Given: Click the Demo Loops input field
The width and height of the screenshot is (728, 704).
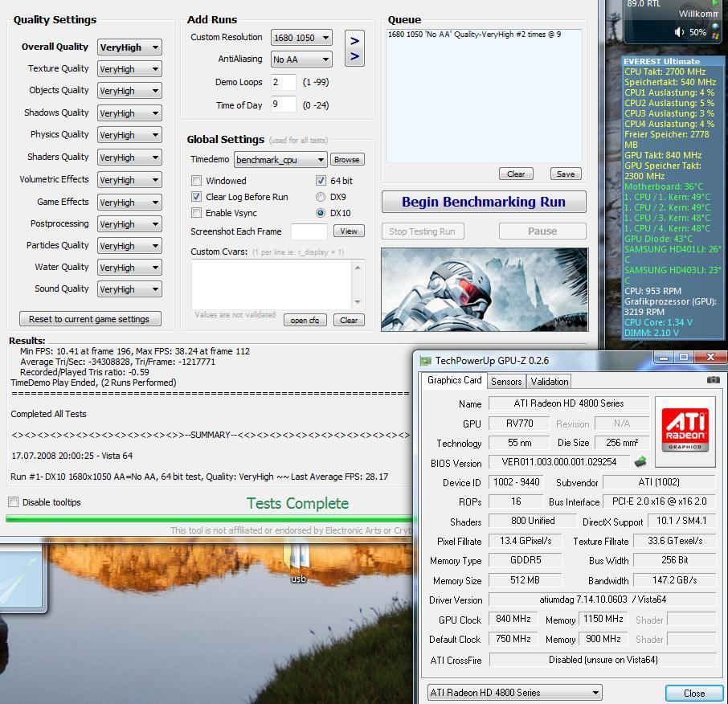Looking at the screenshot, I should (x=283, y=82).
